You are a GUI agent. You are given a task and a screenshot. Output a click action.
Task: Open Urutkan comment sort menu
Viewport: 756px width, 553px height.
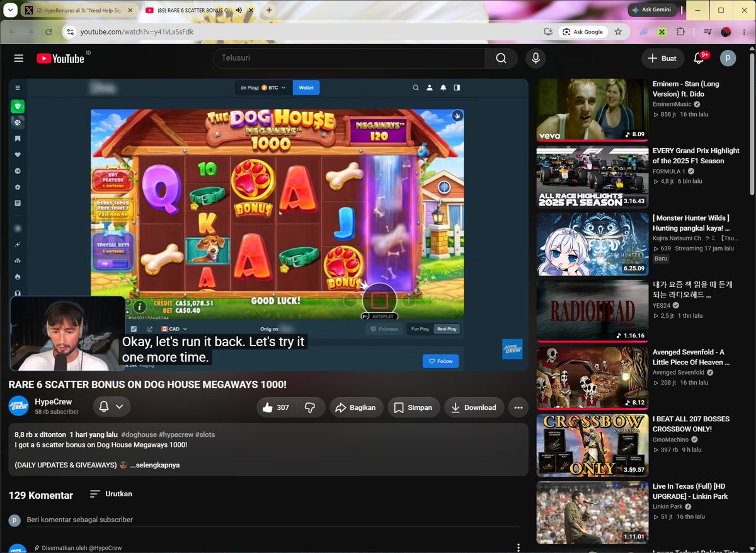click(111, 494)
